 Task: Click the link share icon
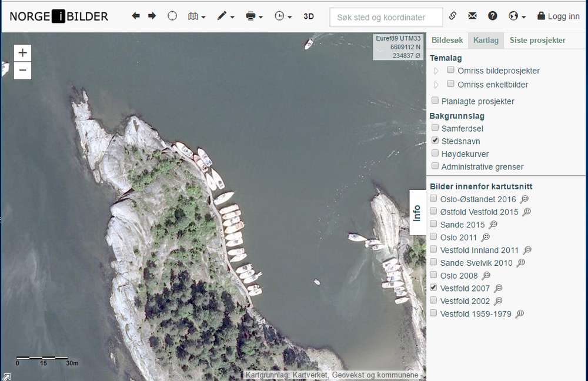click(x=453, y=16)
